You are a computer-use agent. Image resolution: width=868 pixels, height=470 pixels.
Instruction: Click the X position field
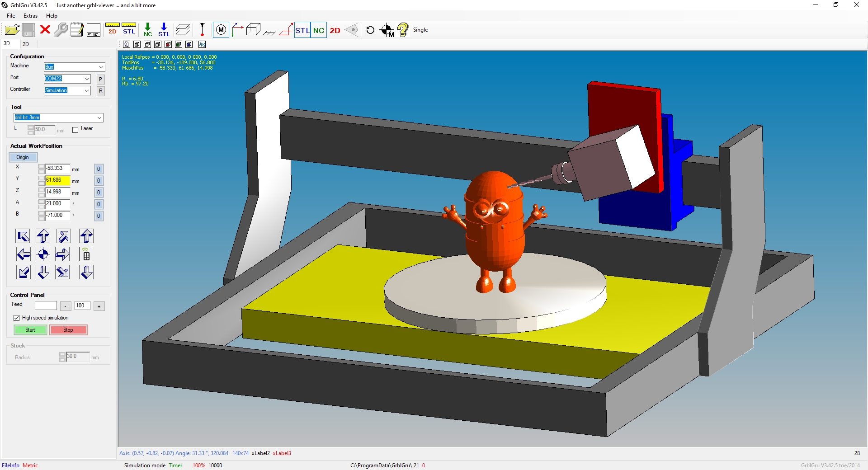(x=57, y=169)
